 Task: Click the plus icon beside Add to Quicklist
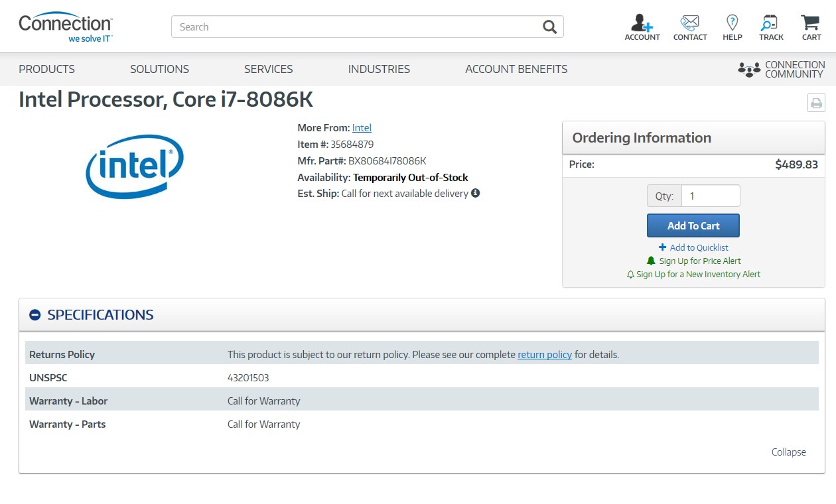coord(662,247)
